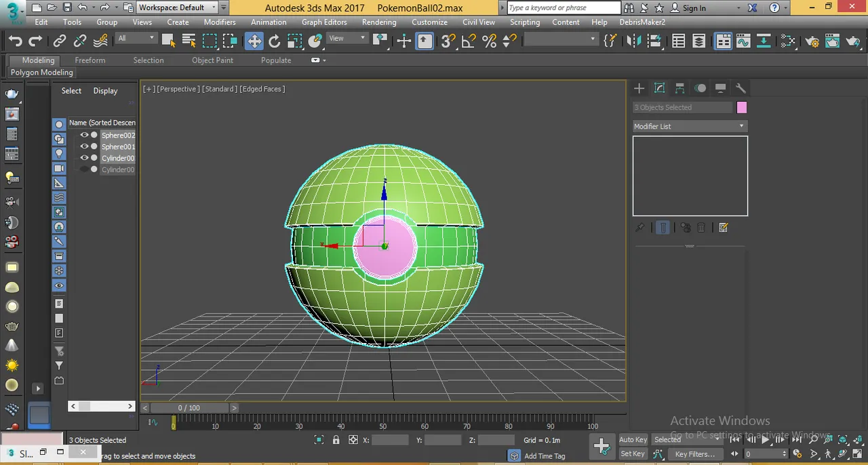This screenshot has height=465, width=868.
Task: Choose the Select and Rotate tool
Action: pyautogui.click(x=275, y=41)
